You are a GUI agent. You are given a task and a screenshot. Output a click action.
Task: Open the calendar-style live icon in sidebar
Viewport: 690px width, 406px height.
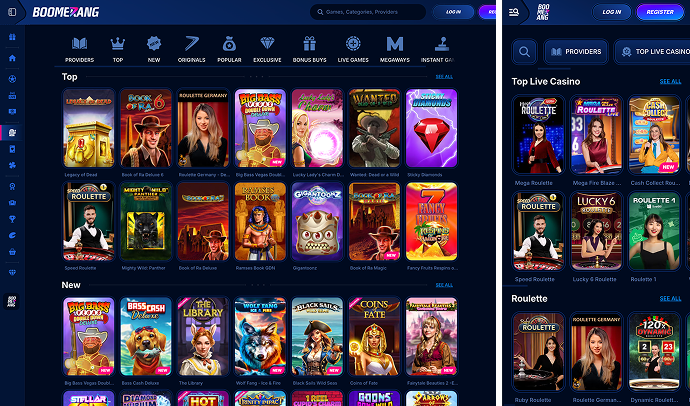pos(12,95)
